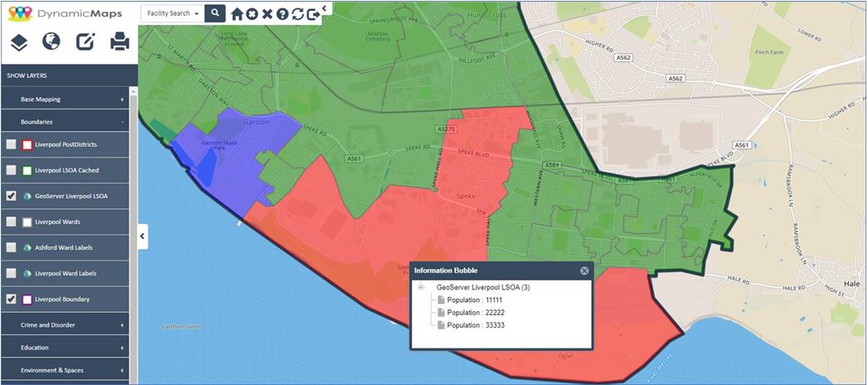868x385 pixels.
Task: Click the Liverpool Wards layer label
Action: pos(57,222)
